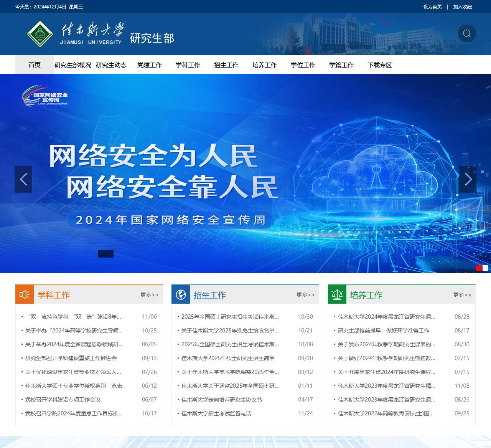Expand more items in 招生工作 section

305,295
